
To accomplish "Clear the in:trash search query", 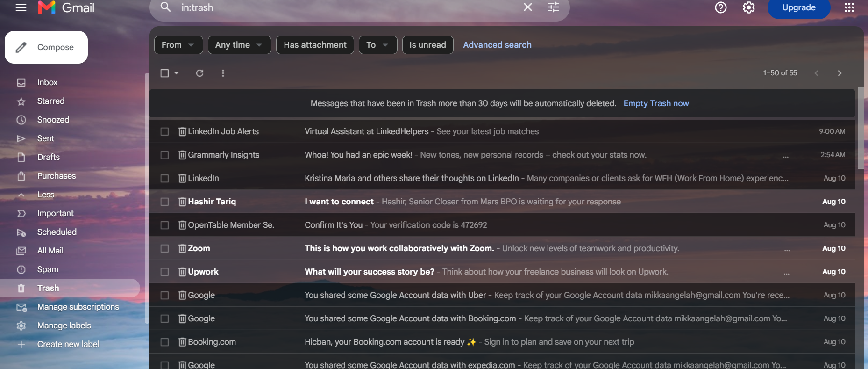I will click(x=528, y=7).
